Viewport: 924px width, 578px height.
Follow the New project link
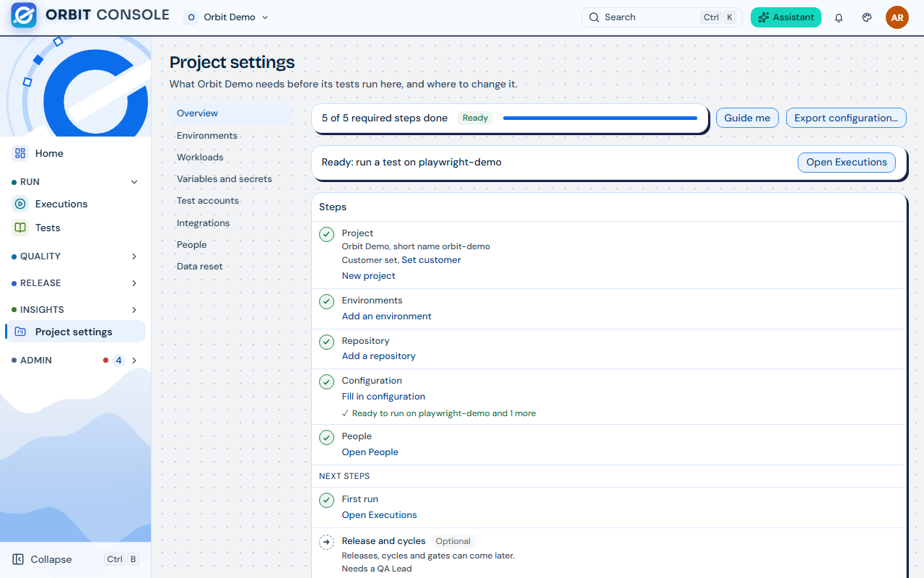[x=368, y=276]
